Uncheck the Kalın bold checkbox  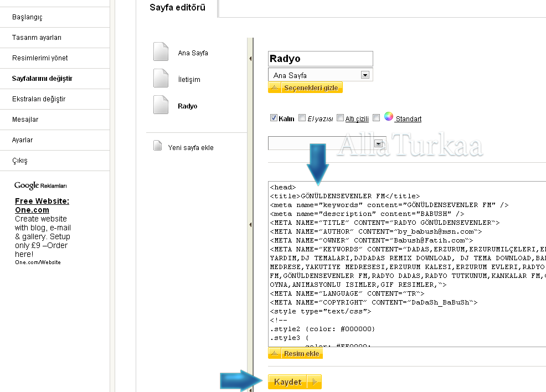(274, 118)
